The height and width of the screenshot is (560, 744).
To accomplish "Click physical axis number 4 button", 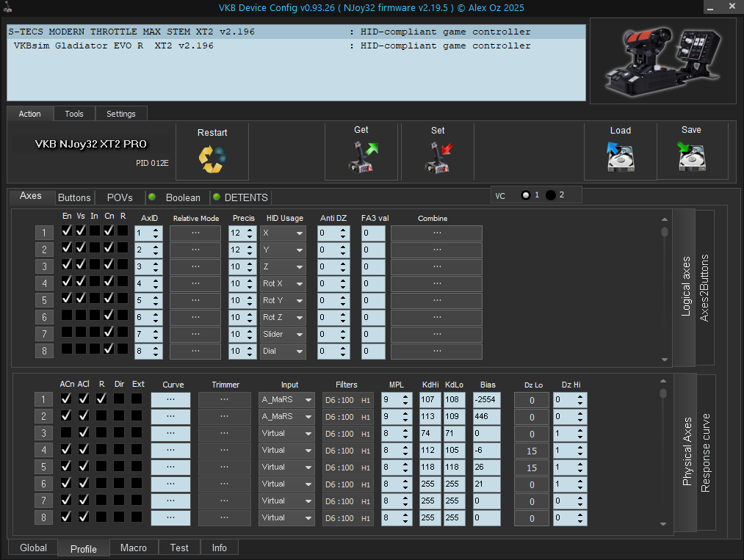I will pyautogui.click(x=43, y=451).
